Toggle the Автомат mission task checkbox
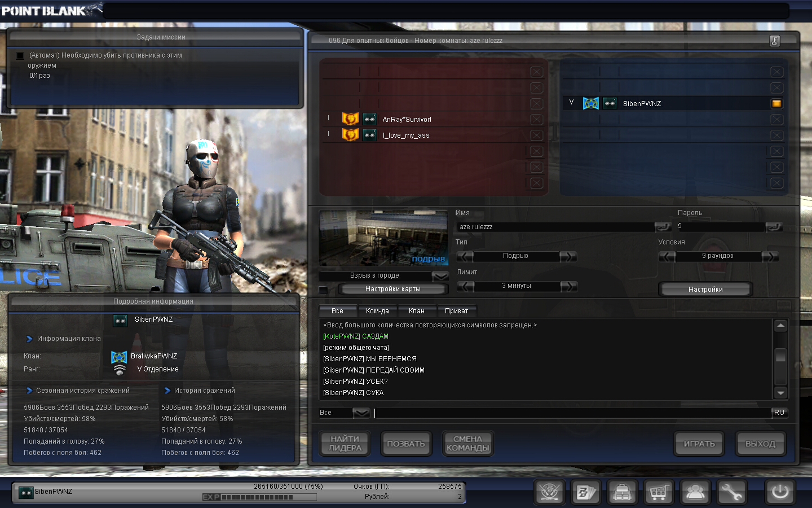Viewport: 812px width, 508px height. [x=20, y=55]
